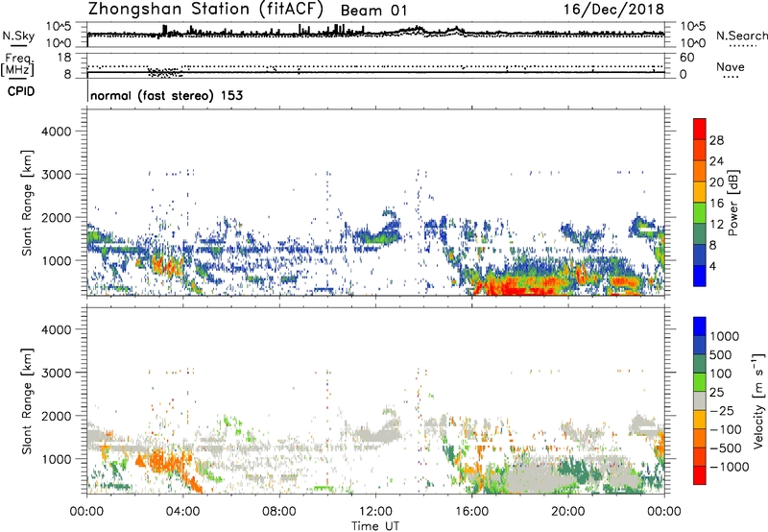Click the "25" Velocity colorbar label
Screen dimensions: 768x532
point(716,393)
